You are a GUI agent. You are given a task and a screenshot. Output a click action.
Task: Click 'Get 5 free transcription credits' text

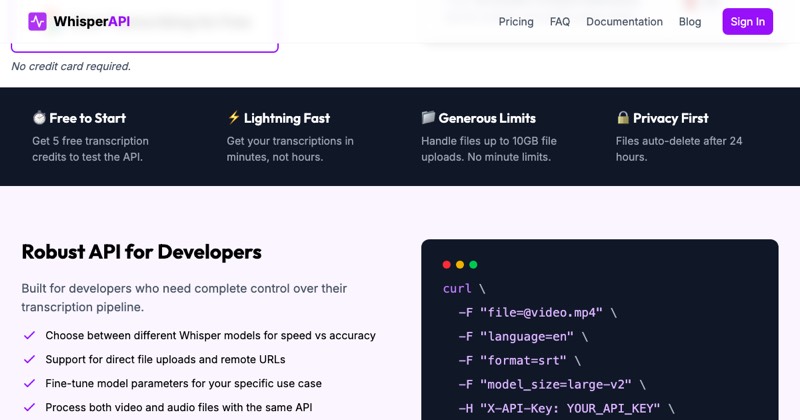tap(90, 149)
